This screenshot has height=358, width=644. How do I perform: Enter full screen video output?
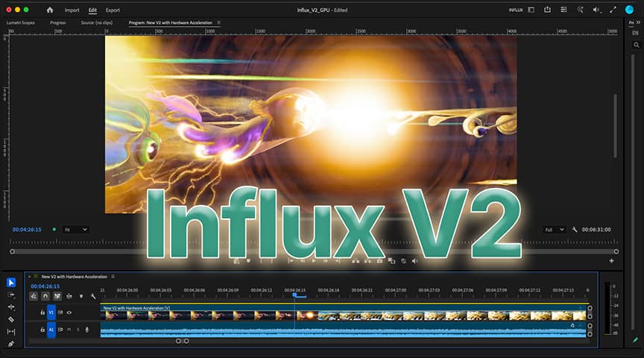click(613, 10)
